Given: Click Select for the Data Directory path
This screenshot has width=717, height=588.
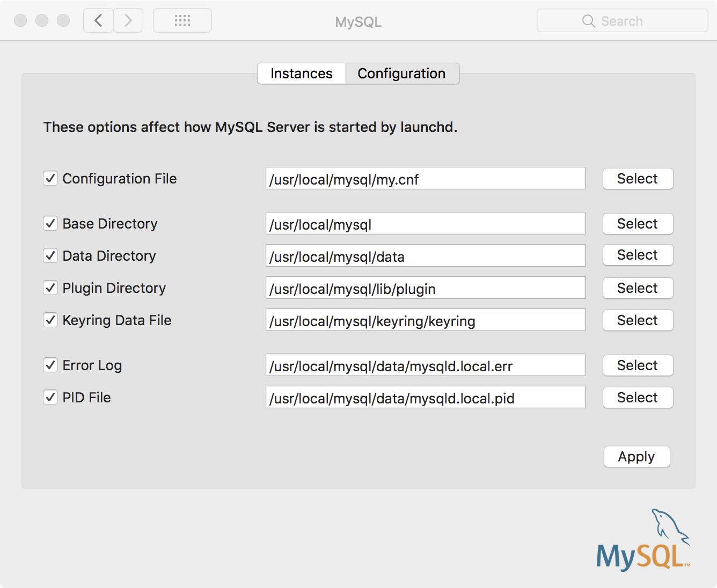Looking at the screenshot, I should 638,255.
